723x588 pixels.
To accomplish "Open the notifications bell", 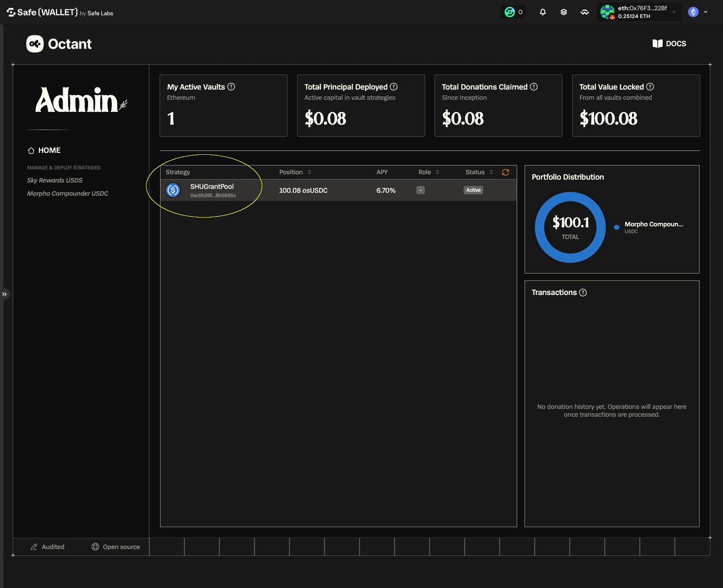I will (x=542, y=12).
